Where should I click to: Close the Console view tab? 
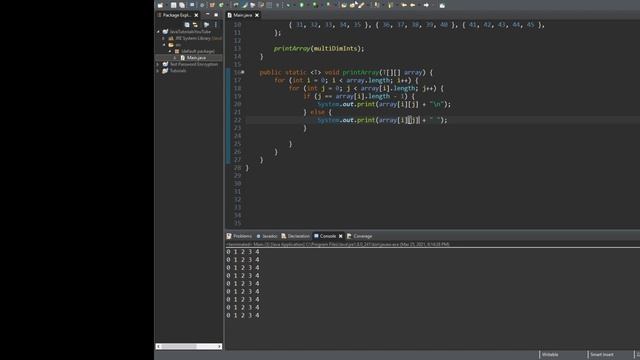click(341, 236)
